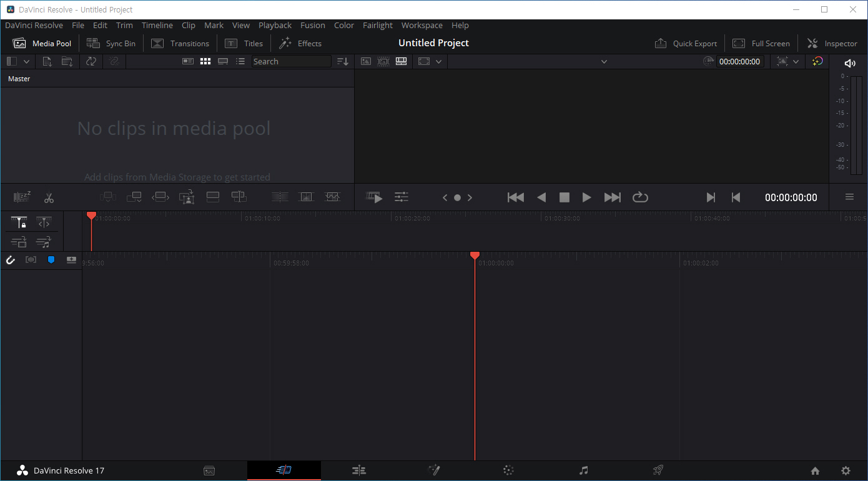Image resolution: width=868 pixels, height=481 pixels.
Task: Click the Media Pool button
Action: pyautogui.click(x=42, y=43)
